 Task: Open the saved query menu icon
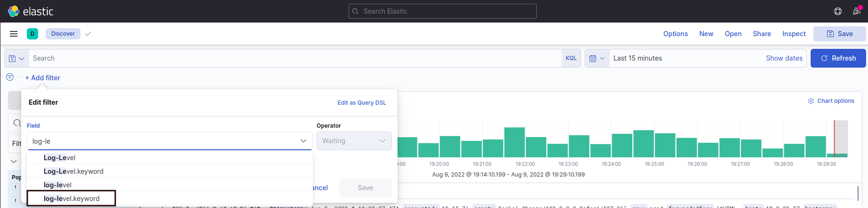tap(16, 58)
